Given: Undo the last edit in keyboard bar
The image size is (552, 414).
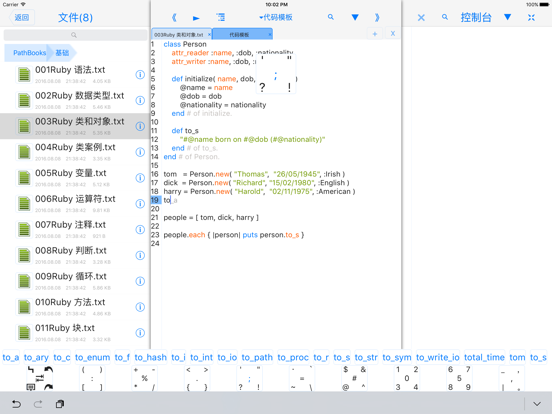Looking at the screenshot, I should 16,404.
